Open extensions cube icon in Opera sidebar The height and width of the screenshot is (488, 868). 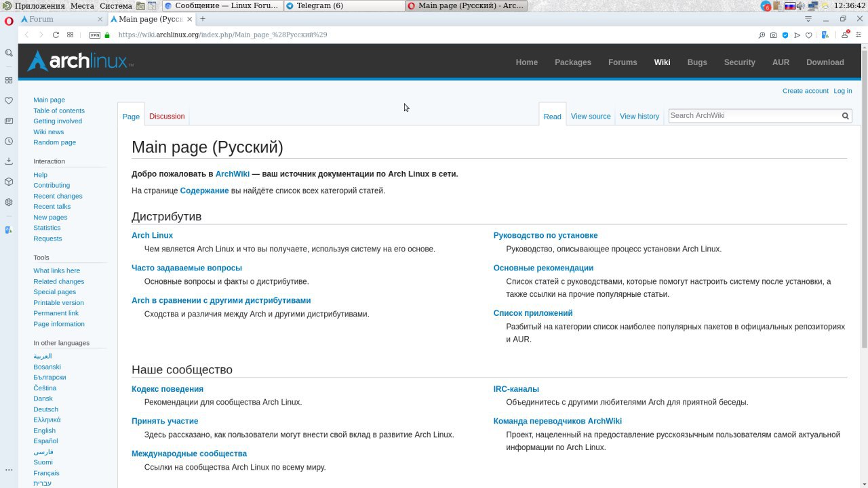(x=9, y=182)
